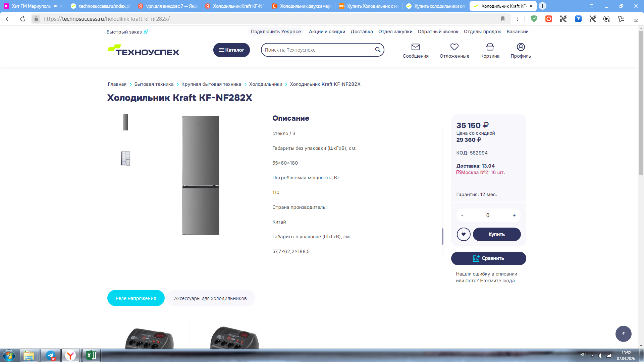Open browser downloads arrow icon
644x362 pixels.
tap(636, 19)
